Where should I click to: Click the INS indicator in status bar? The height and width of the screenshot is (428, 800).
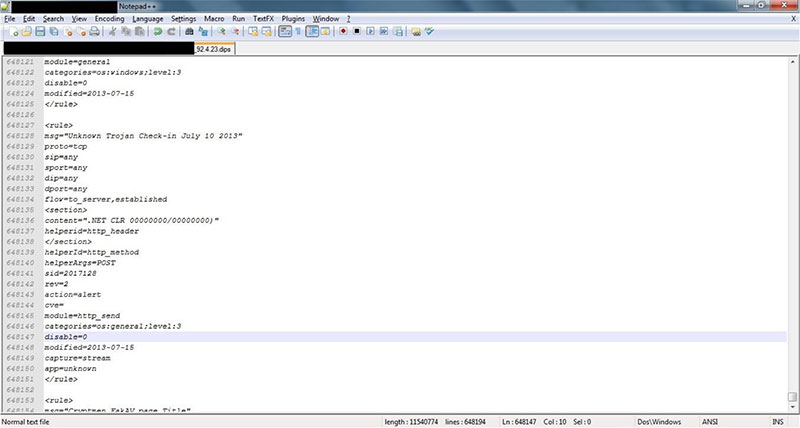[x=778, y=422]
